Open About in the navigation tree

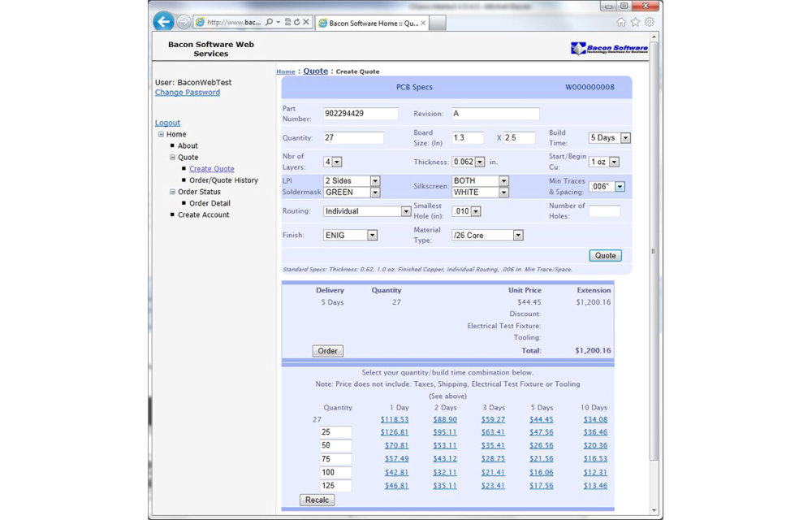tap(188, 146)
